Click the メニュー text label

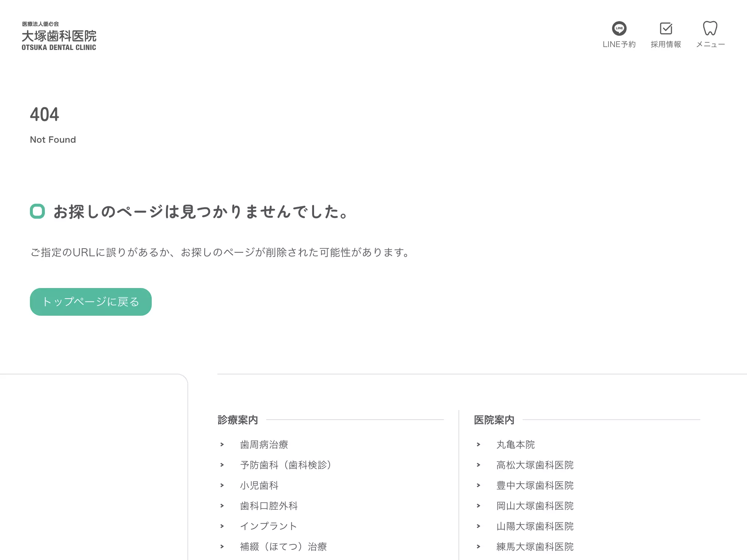point(710,44)
